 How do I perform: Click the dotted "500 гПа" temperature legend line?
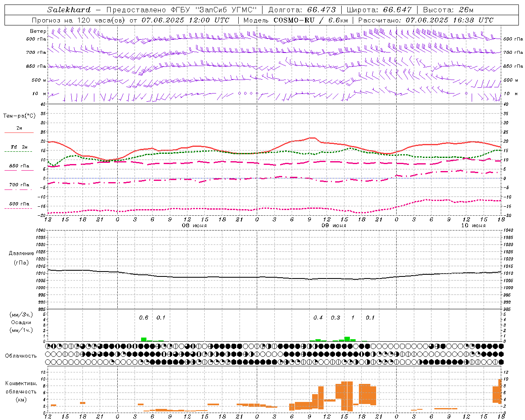coord(18,209)
